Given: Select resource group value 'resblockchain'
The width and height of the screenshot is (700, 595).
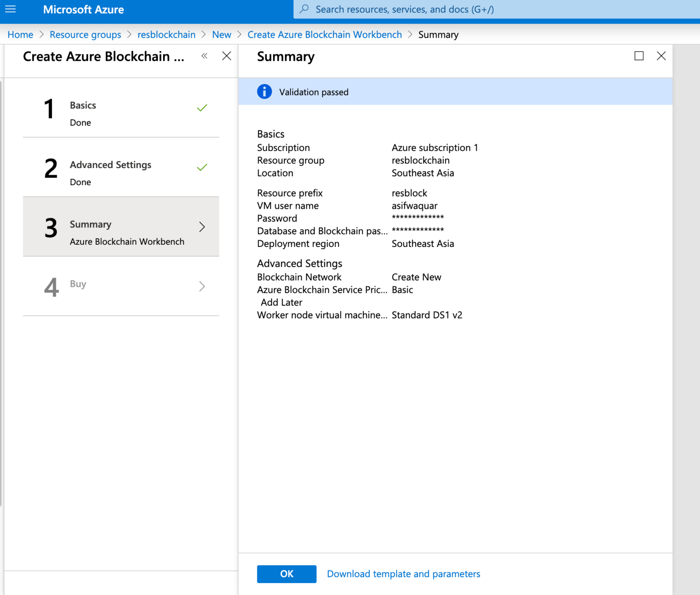Looking at the screenshot, I should point(420,160).
